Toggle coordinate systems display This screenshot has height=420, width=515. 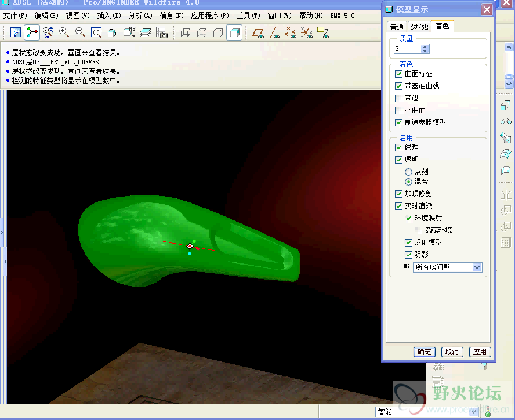[306, 32]
